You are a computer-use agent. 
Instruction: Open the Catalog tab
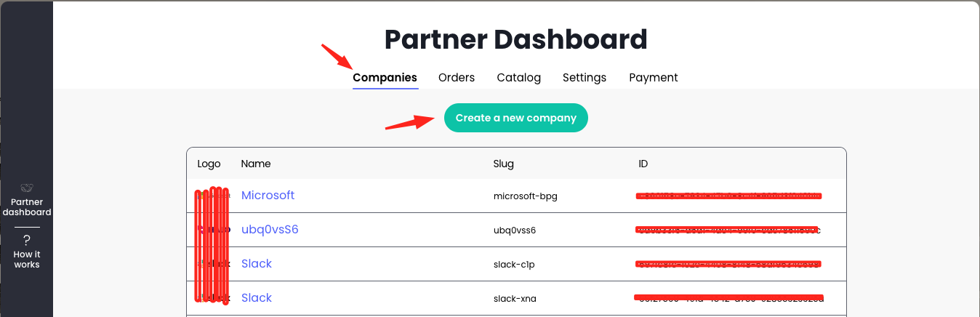[519, 77]
